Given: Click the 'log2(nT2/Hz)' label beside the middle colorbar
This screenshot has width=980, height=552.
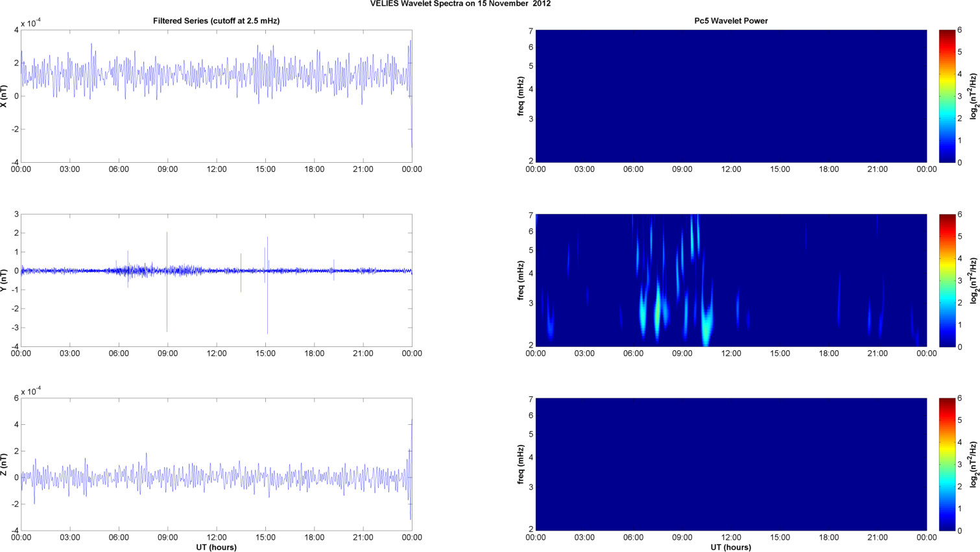Looking at the screenshot, I should coord(974,280).
